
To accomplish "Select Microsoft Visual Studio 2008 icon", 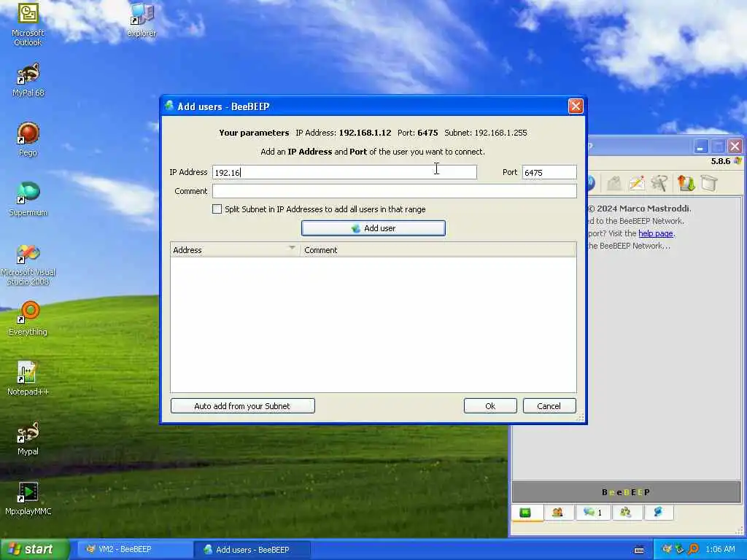I will point(28,264).
